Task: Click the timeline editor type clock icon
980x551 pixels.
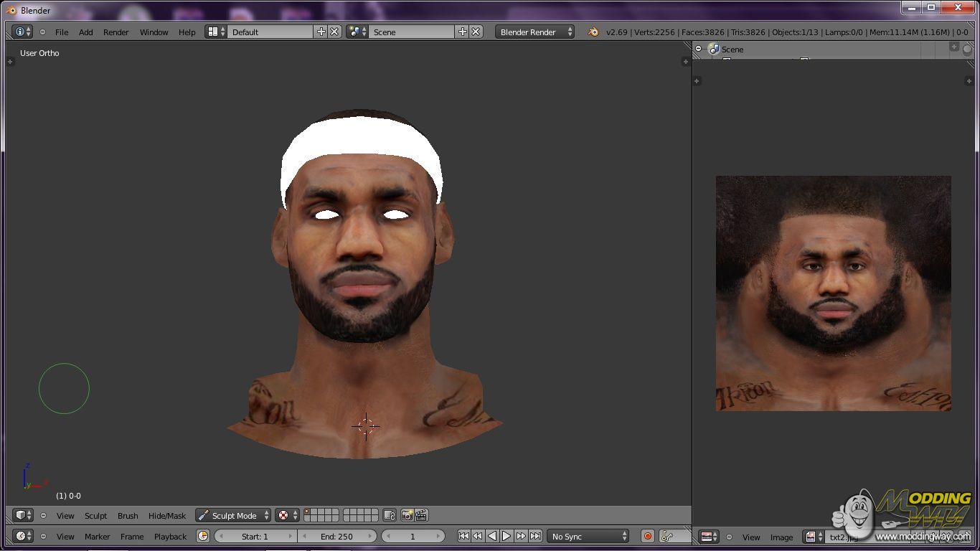Action: point(23,536)
